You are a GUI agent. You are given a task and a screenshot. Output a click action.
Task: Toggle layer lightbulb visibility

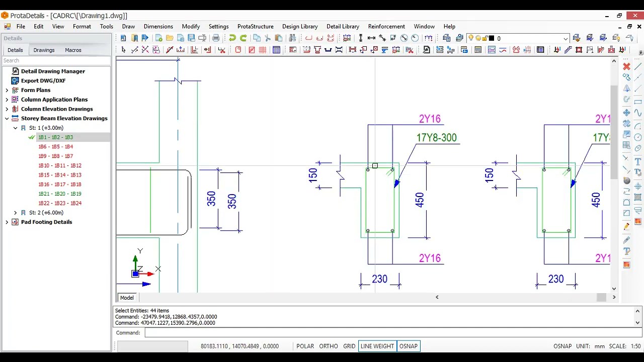click(470, 38)
